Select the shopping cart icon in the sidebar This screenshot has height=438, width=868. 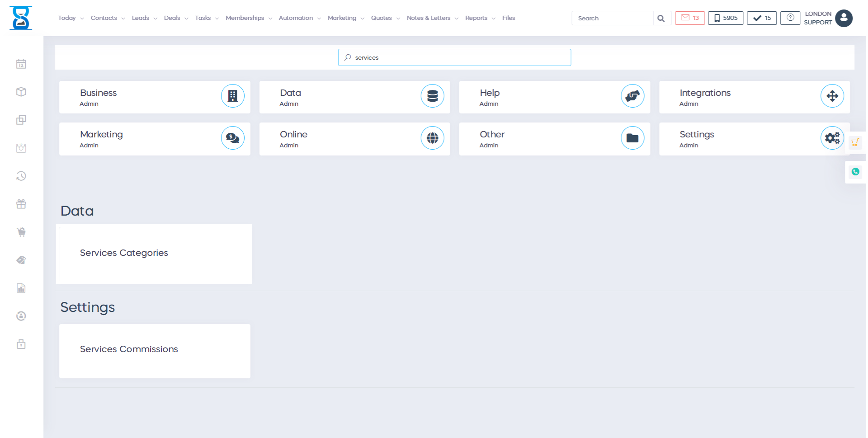click(21, 232)
